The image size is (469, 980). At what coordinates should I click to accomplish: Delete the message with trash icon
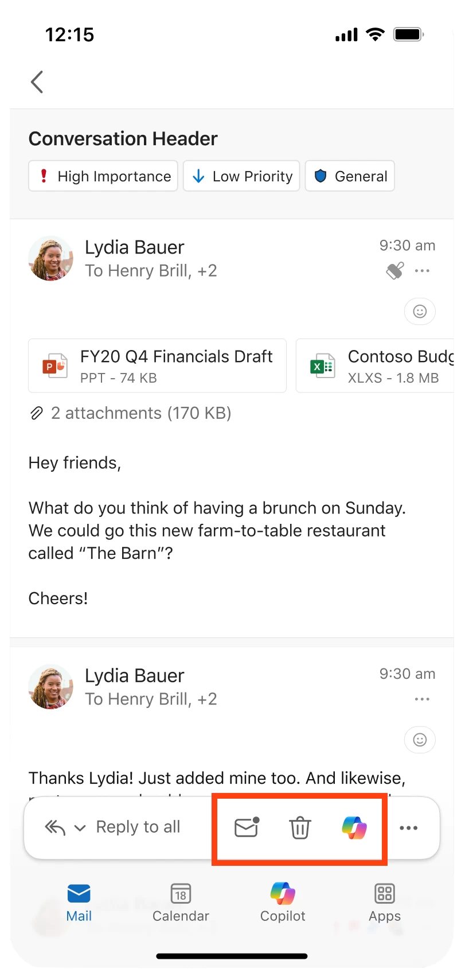[x=300, y=828]
